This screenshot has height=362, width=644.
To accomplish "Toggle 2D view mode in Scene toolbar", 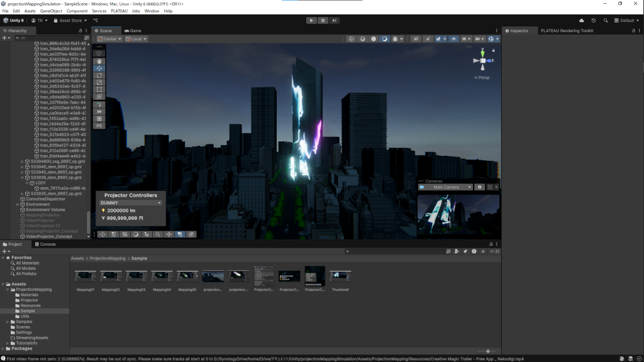I will (x=416, y=39).
